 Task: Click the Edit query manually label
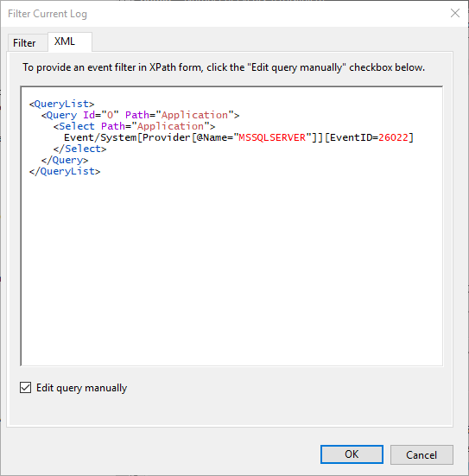coord(82,388)
